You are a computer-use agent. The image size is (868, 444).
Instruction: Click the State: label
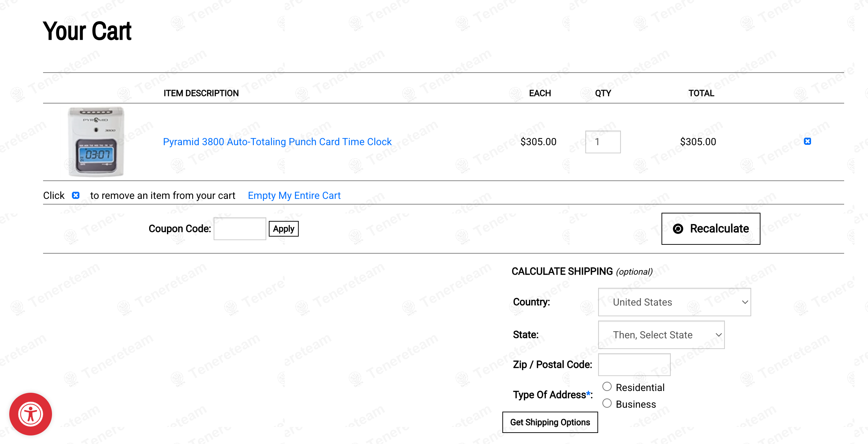tap(525, 335)
